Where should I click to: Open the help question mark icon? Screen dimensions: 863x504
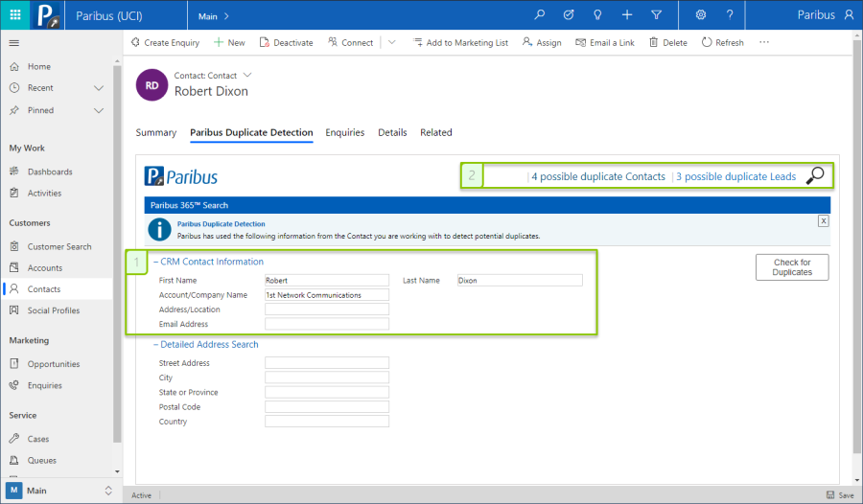pyautogui.click(x=730, y=15)
